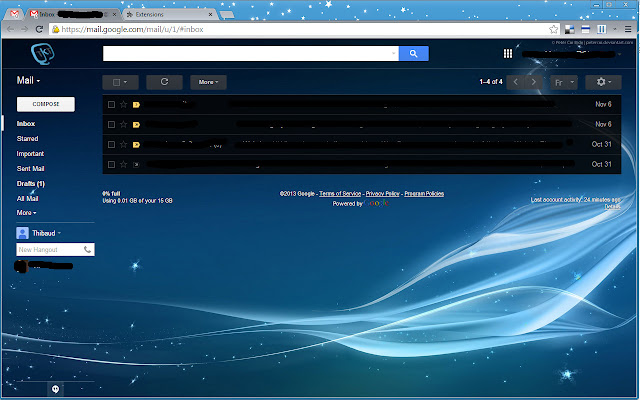
Task: Check the Oct 31 email with yellow marker
Action: 111,144
